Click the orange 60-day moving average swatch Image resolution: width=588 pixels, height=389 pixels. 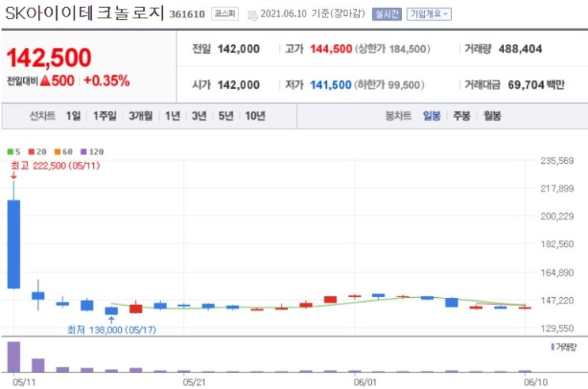pos(57,151)
